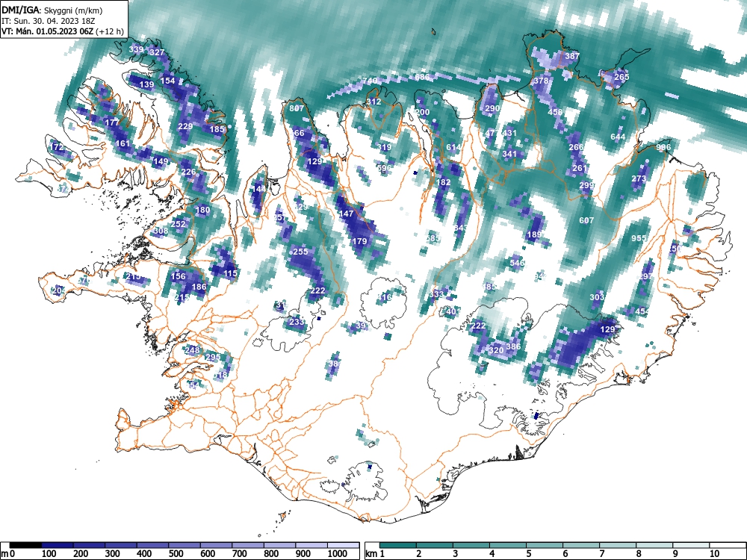747x560 pixels.
Task: Click the 644 visibility label
Action: (618, 137)
